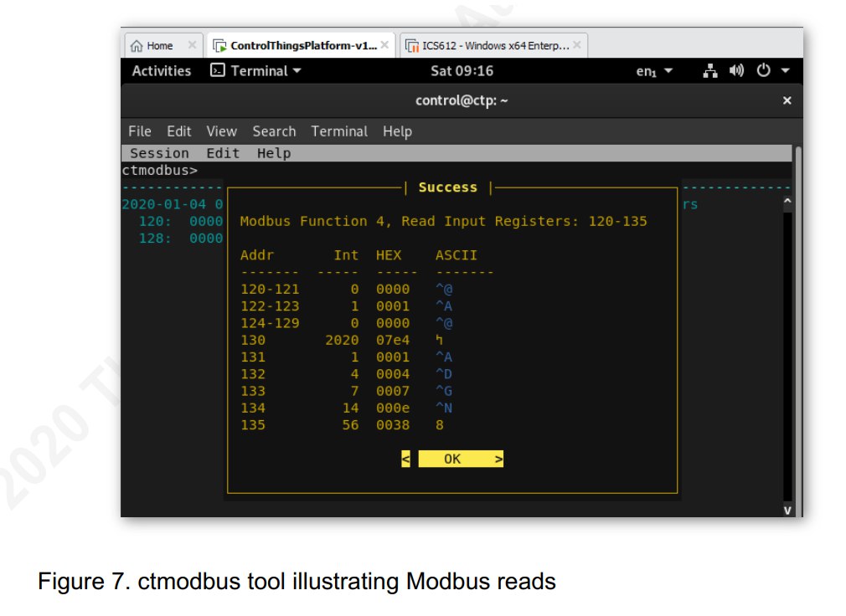Viewport: 846px width, 616px height.
Task: Close the ControlThingsPlatform tab
Action: point(384,45)
